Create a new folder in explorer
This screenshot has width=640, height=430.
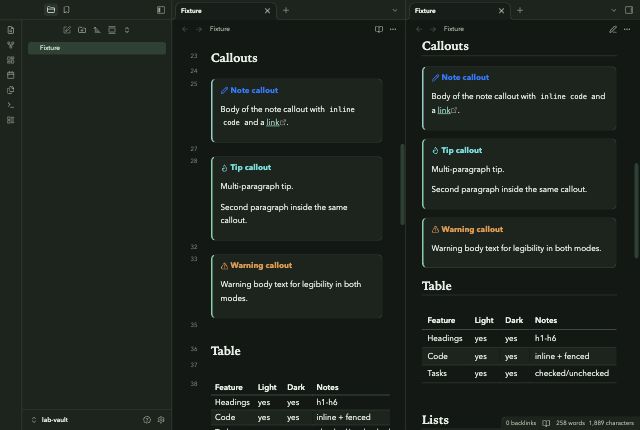pos(82,30)
